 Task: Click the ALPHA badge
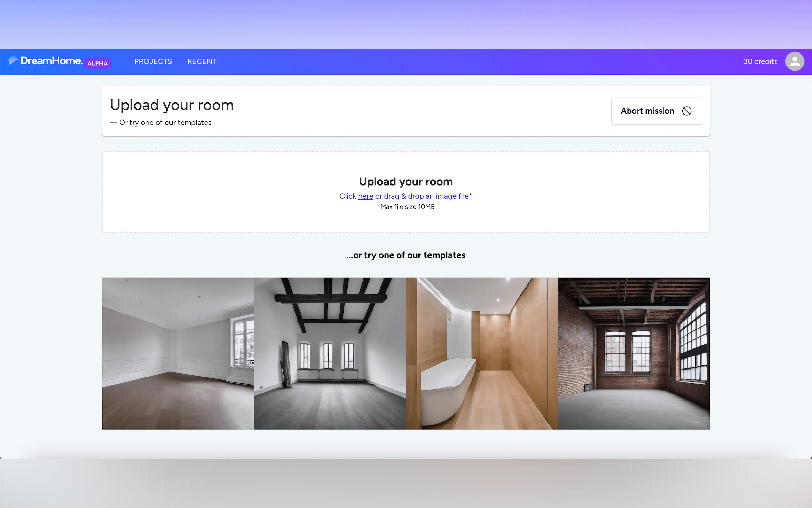coord(98,63)
